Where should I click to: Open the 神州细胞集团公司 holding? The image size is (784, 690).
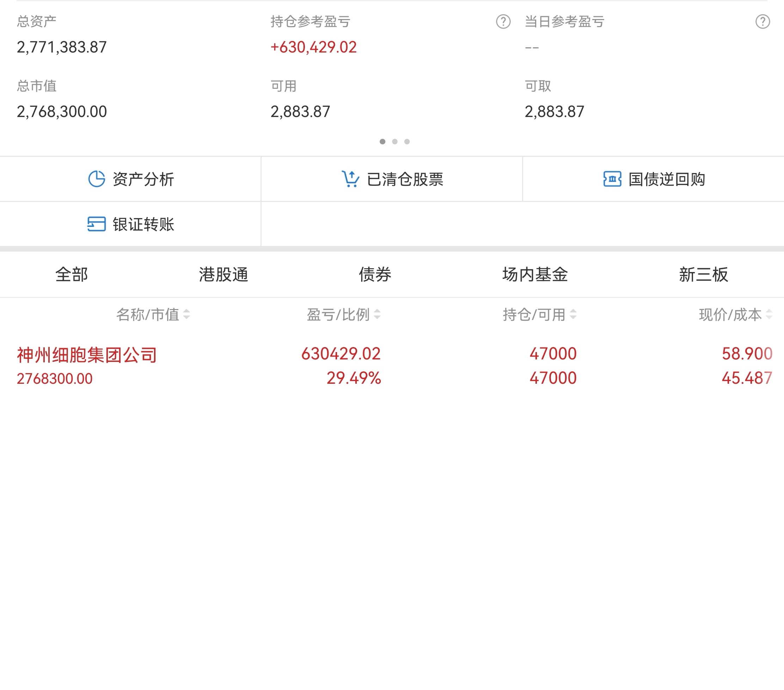(x=392, y=366)
